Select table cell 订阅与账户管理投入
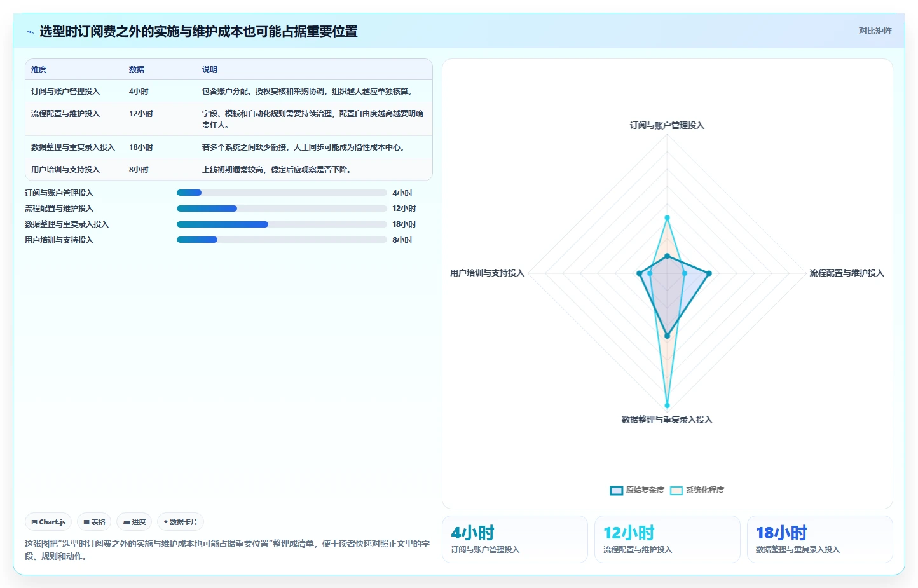 [65, 92]
